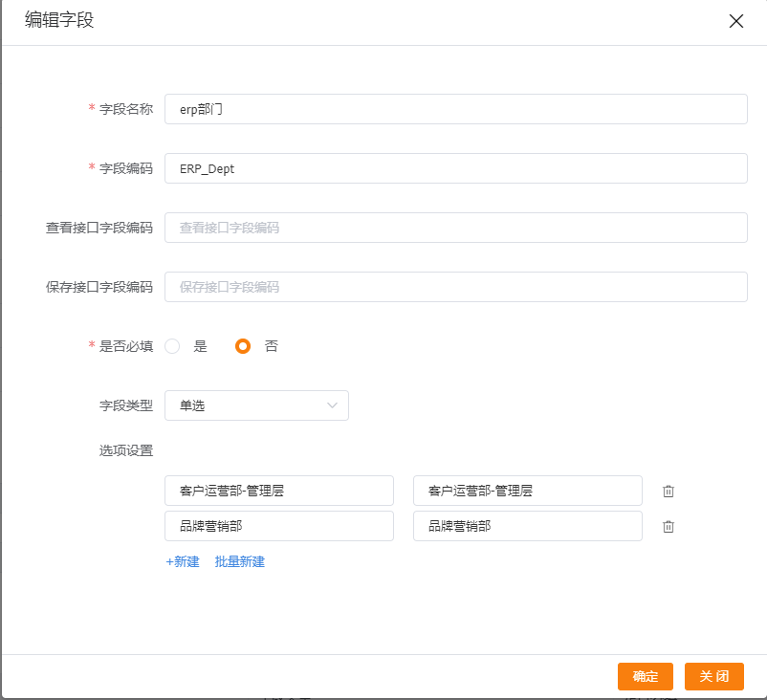Click the 是否必填 label
The height and width of the screenshot is (700, 767).
click(x=126, y=346)
